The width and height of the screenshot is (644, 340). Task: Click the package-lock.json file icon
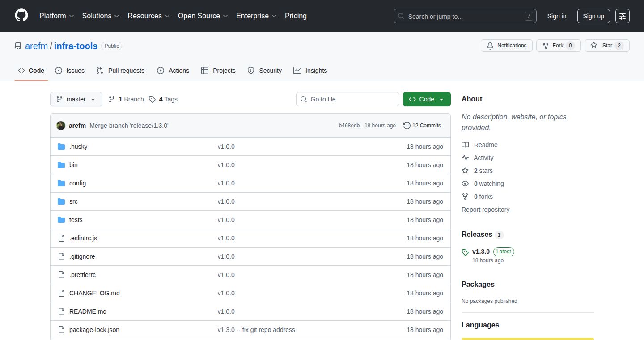pos(61,330)
